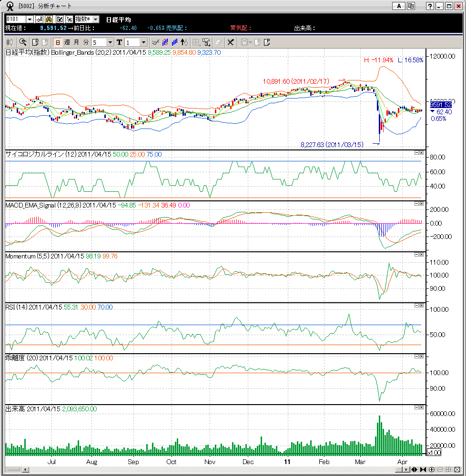Click the A font size button
466x476 pixels.
click(398, 6)
